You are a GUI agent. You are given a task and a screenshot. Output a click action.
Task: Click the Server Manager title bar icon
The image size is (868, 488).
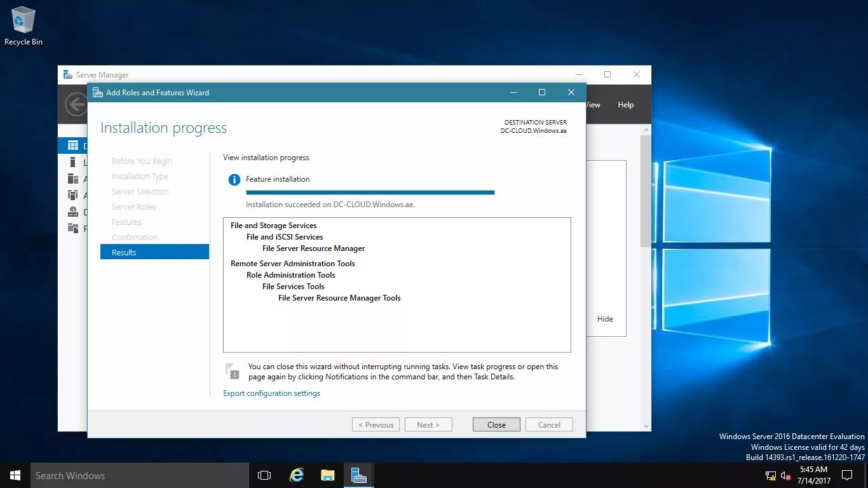68,74
